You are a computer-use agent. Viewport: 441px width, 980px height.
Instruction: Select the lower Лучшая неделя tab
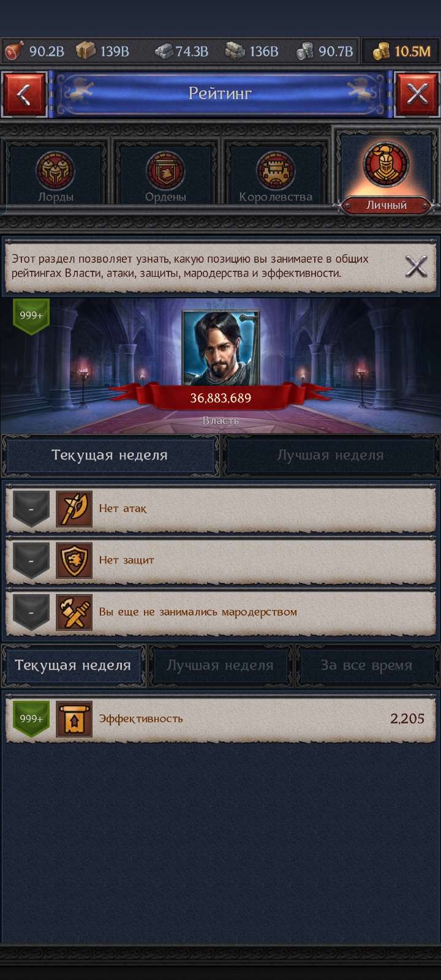(x=220, y=665)
